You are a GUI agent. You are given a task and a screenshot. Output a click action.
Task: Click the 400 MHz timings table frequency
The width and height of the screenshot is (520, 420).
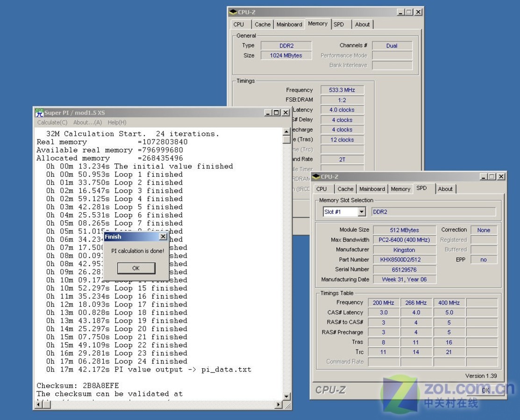[449, 303]
